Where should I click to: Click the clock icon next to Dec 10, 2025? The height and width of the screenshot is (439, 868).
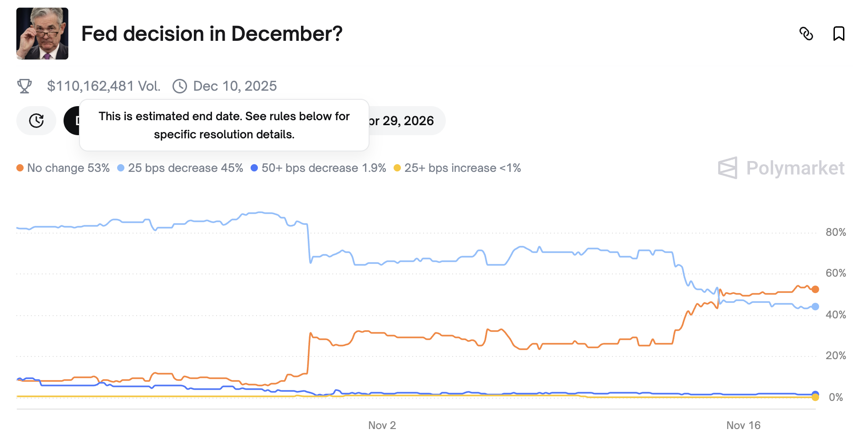point(180,86)
